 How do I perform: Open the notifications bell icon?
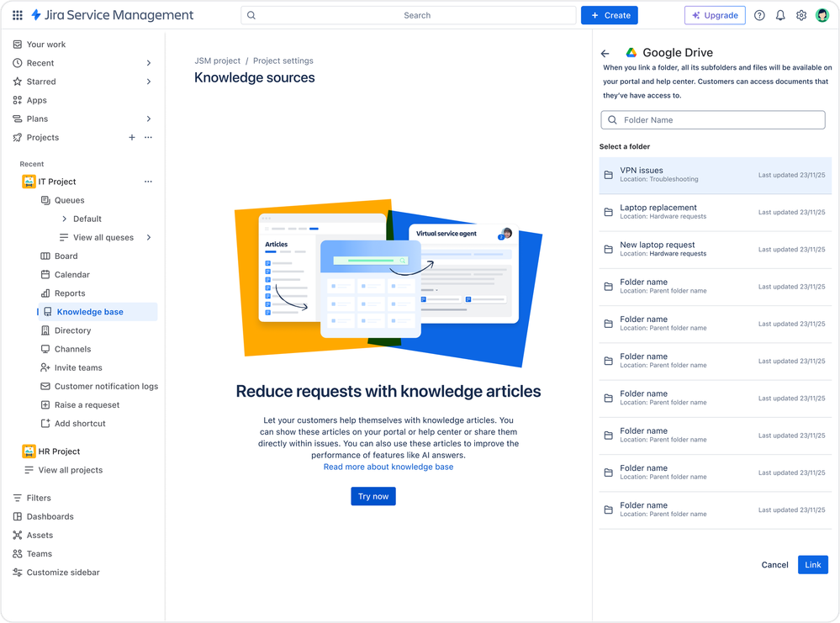[x=780, y=15]
